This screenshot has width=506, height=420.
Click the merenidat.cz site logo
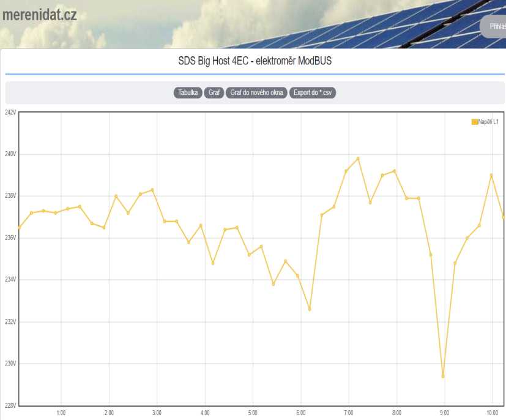click(x=39, y=15)
